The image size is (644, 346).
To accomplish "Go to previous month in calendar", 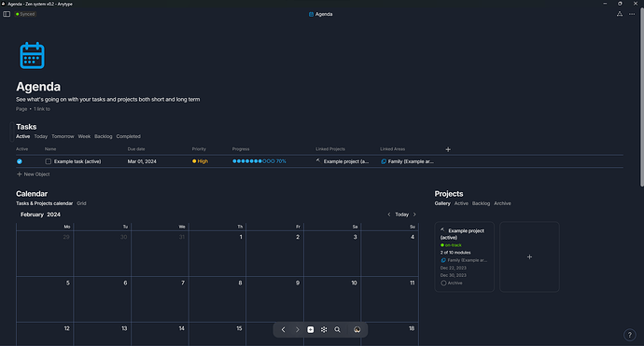I will 389,215.
